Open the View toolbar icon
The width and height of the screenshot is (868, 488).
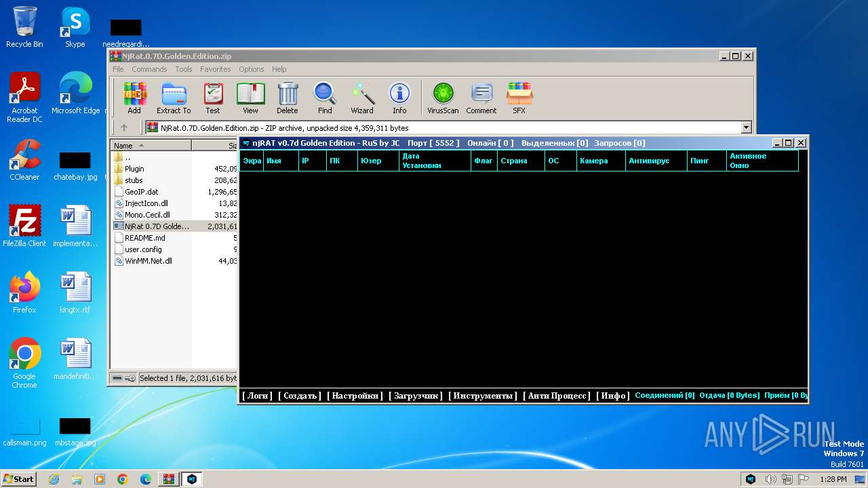250,98
